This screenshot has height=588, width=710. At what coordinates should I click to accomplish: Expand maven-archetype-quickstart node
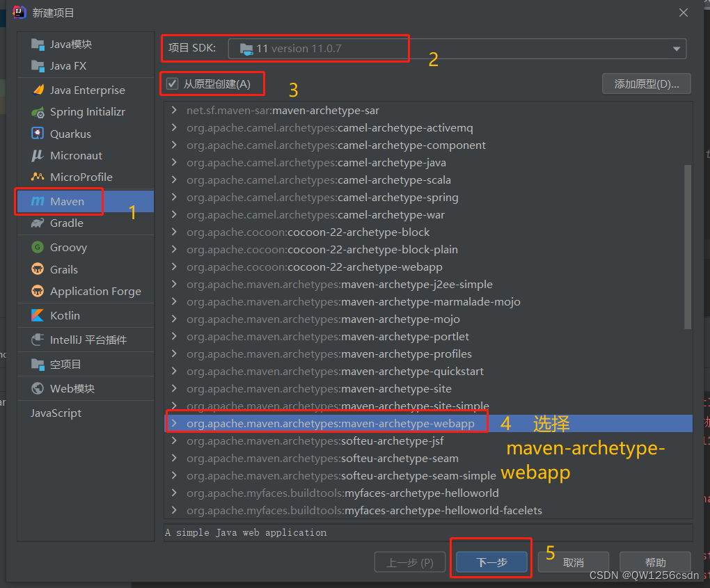(174, 371)
